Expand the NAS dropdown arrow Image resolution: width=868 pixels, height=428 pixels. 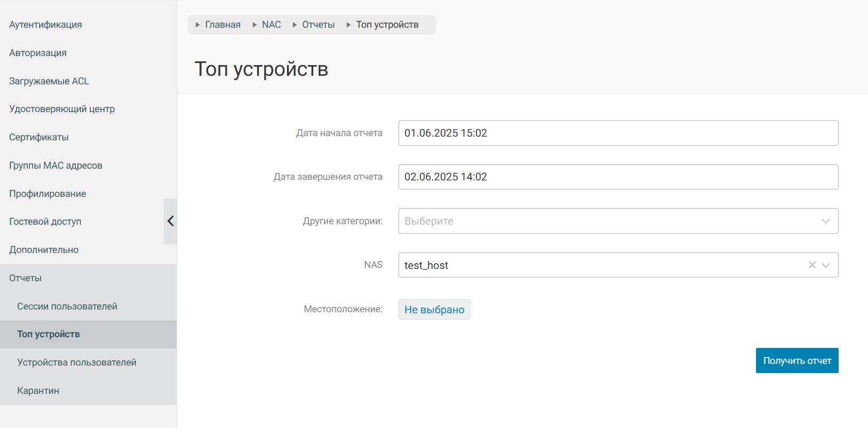[x=826, y=265]
